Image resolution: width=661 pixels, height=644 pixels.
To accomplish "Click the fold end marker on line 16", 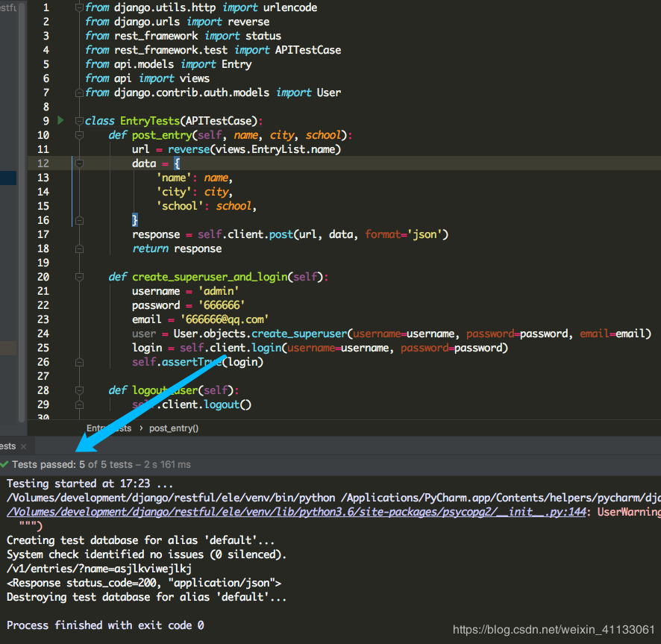I will [x=79, y=221].
